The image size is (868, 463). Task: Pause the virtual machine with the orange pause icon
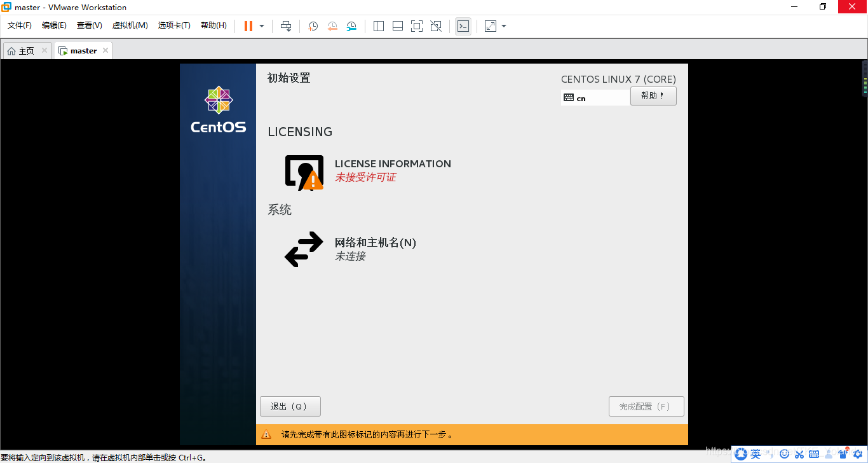248,26
